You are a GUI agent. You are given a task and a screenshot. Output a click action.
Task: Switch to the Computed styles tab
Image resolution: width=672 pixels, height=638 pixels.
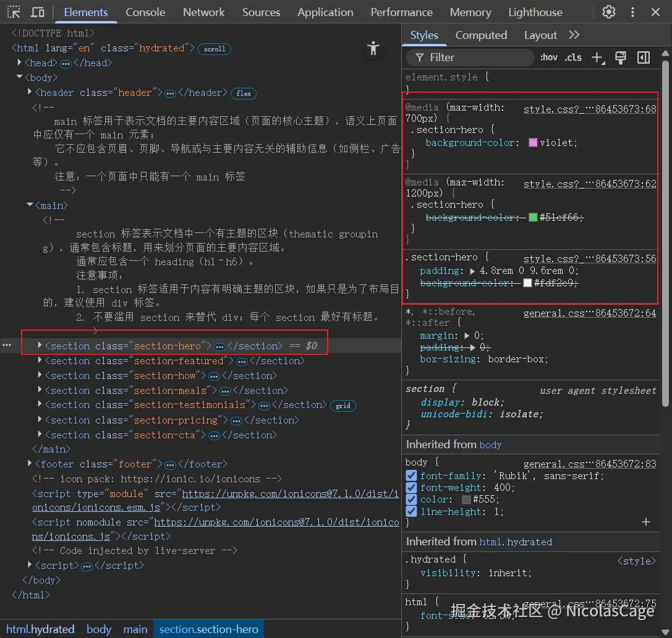(x=481, y=35)
